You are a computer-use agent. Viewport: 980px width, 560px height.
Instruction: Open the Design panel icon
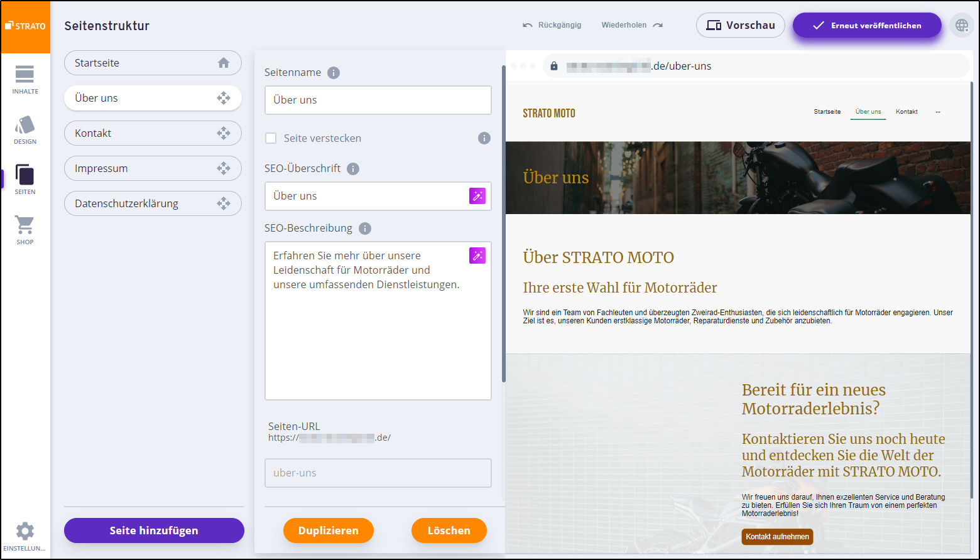tap(24, 129)
